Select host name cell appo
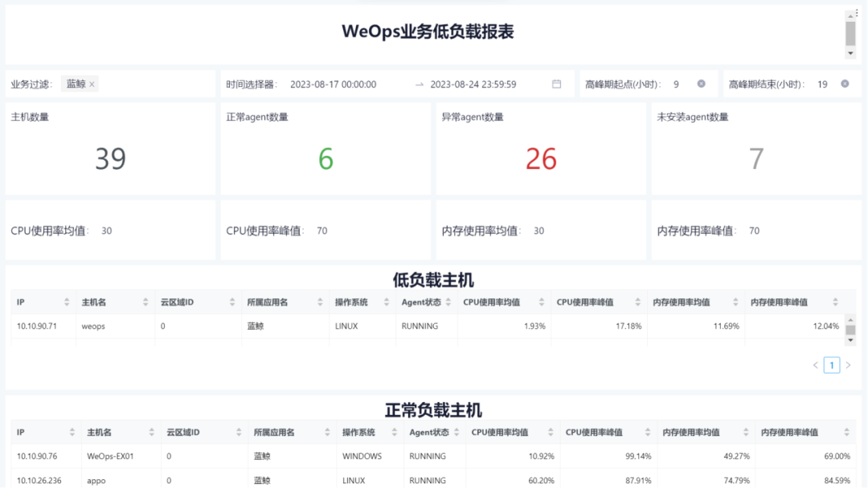 point(96,480)
